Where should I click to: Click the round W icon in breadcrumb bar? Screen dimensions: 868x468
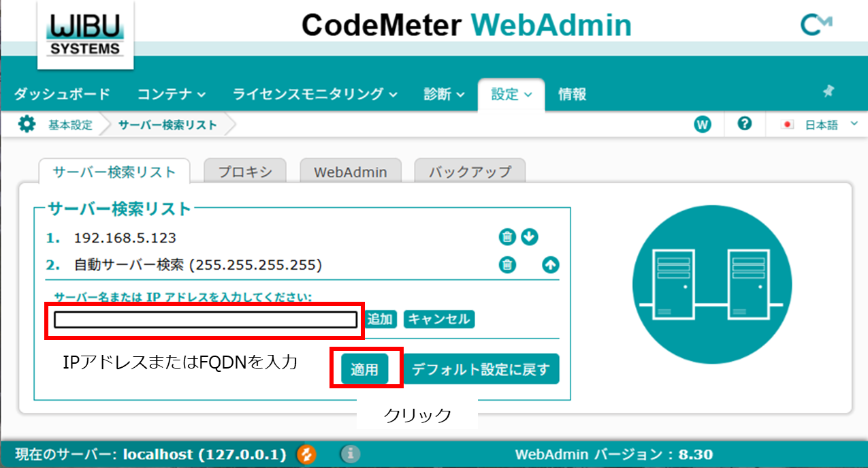pos(703,125)
